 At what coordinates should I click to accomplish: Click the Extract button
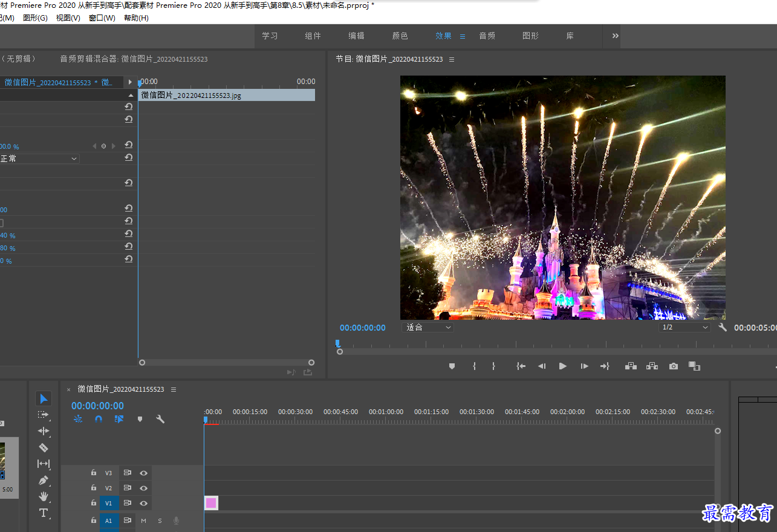652,366
